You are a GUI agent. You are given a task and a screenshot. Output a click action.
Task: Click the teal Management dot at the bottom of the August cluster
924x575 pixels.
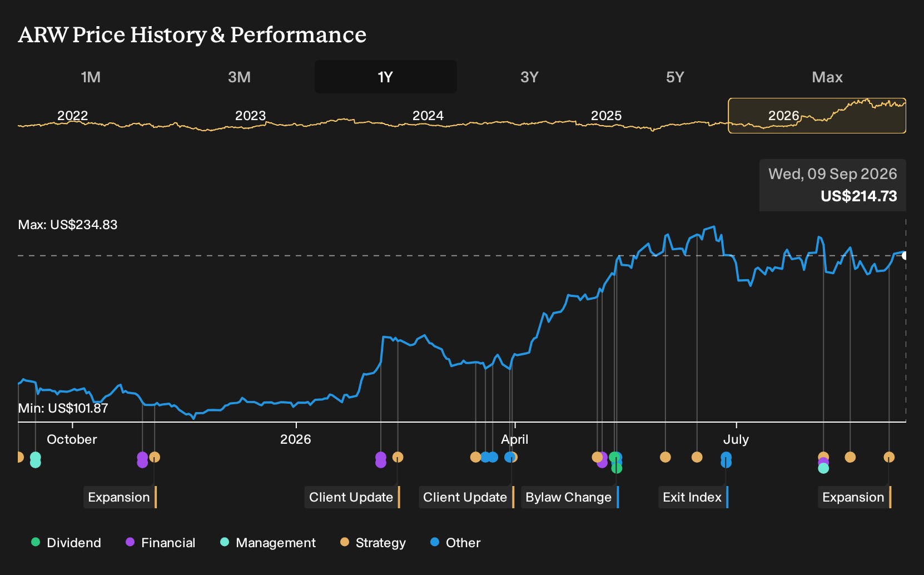point(823,468)
